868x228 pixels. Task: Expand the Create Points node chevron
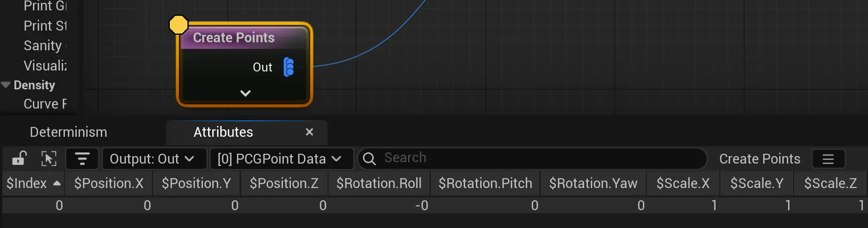(245, 93)
